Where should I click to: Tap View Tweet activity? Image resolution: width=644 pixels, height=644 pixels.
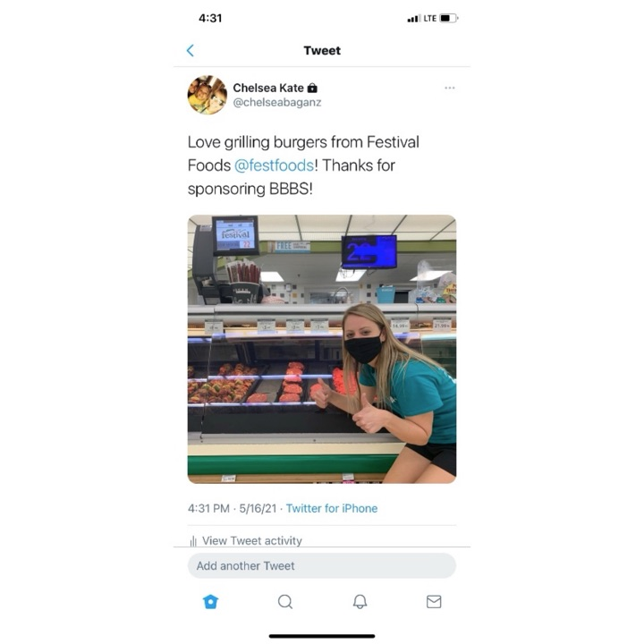(x=251, y=540)
